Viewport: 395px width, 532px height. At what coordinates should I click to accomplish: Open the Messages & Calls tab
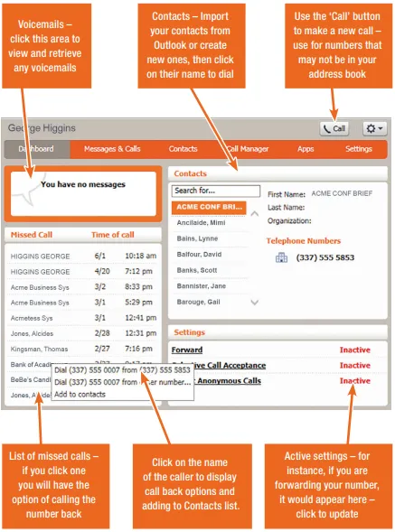pyautogui.click(x=112, y=149)
